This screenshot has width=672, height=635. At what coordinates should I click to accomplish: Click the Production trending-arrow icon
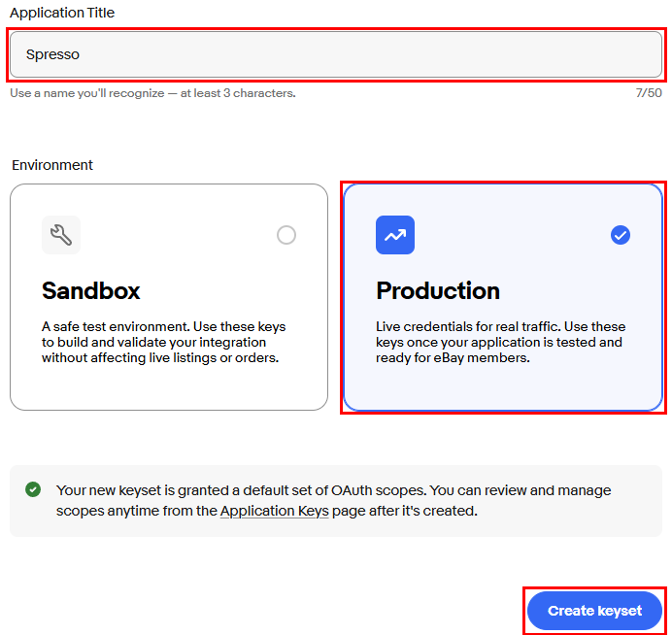(395, 235)
